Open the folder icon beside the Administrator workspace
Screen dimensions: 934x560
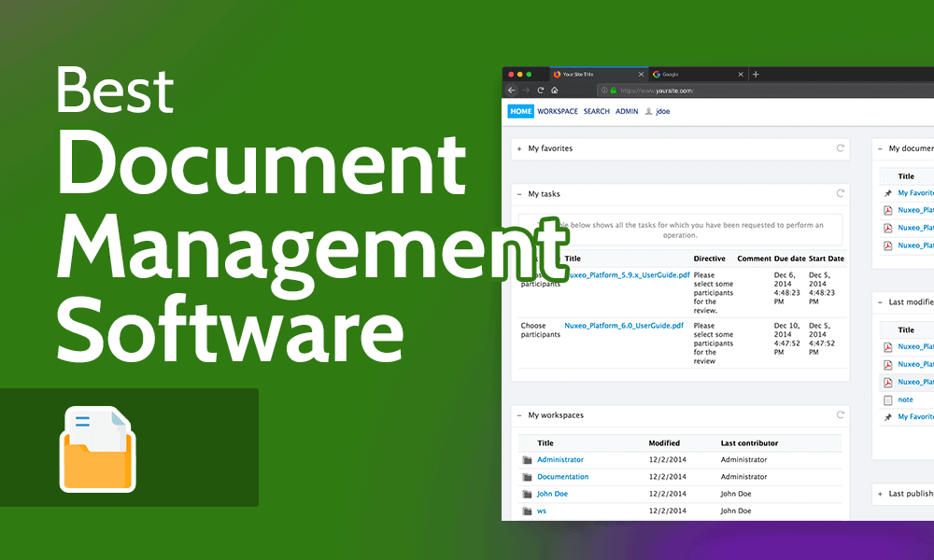(527, 459)
